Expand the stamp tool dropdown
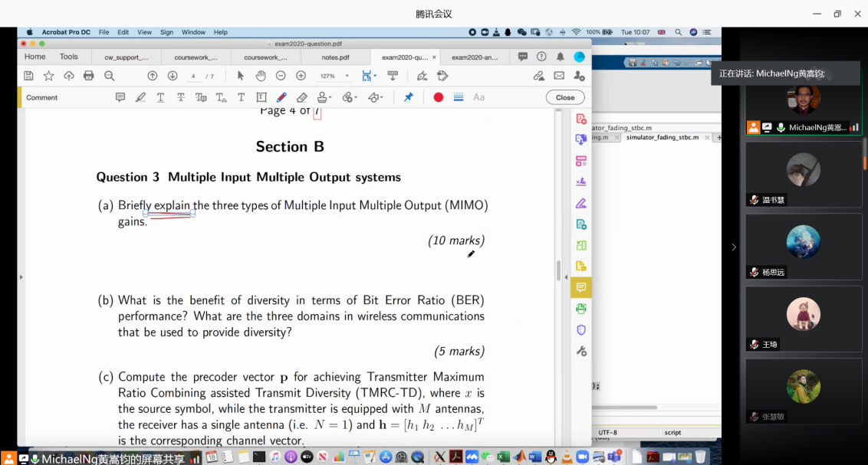This screenshot has height=465, width=868. coord(329,98)
